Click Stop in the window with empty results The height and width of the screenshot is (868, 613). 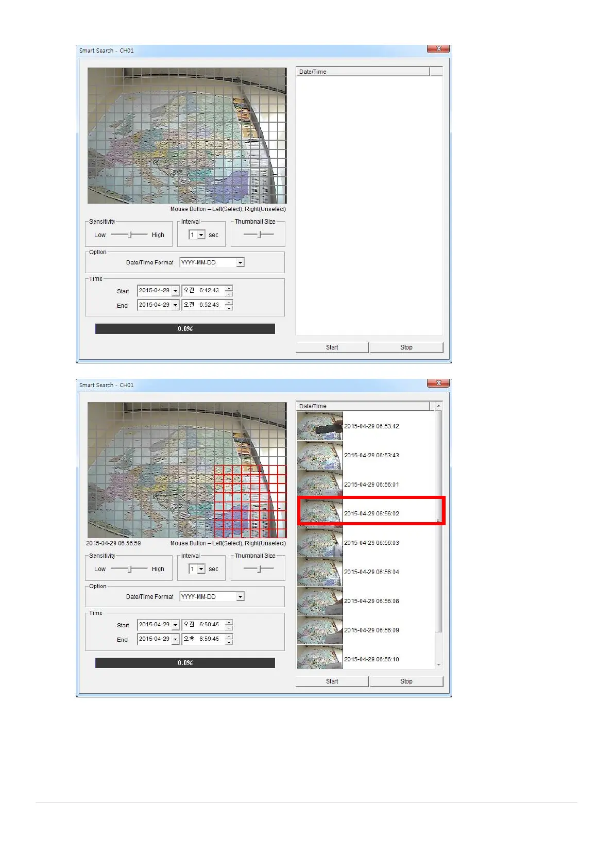point(406,347)
